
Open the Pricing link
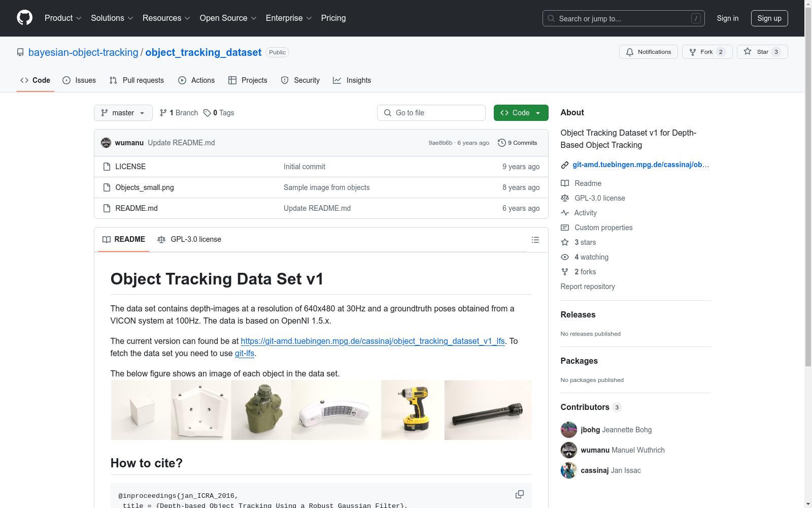tap(333, 18)
